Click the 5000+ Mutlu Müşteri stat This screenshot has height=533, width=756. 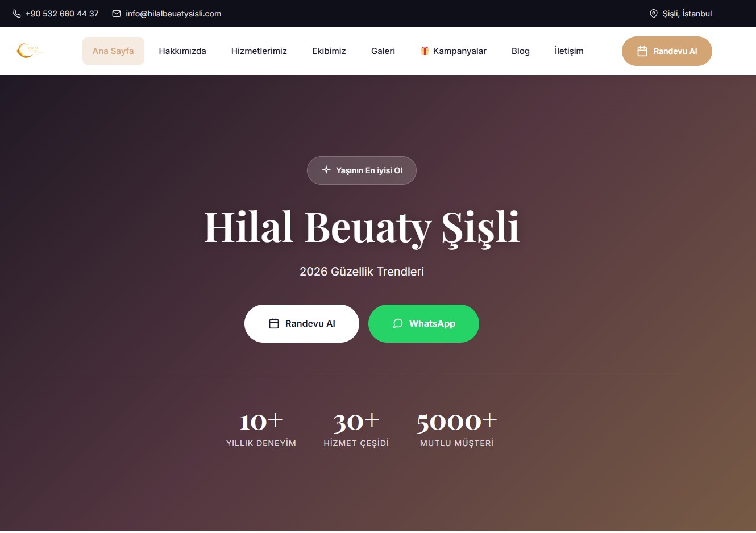[456, 429]
